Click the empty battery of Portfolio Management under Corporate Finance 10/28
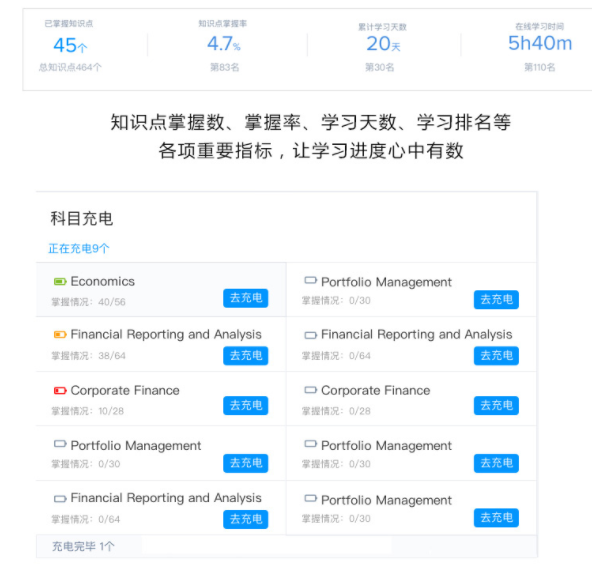Image resolution: width=592 pixels, height=568 pixels. pos(60,444)
